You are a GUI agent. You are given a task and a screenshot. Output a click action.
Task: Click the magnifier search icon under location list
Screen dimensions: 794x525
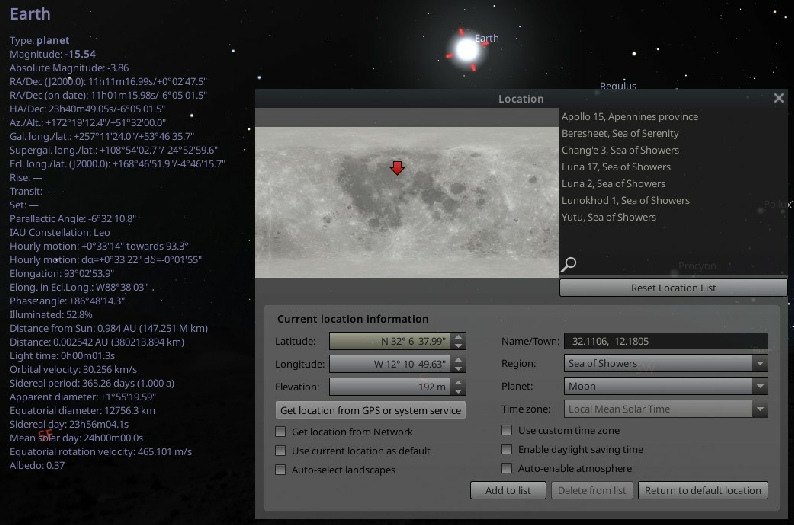(x=569, y=264)
